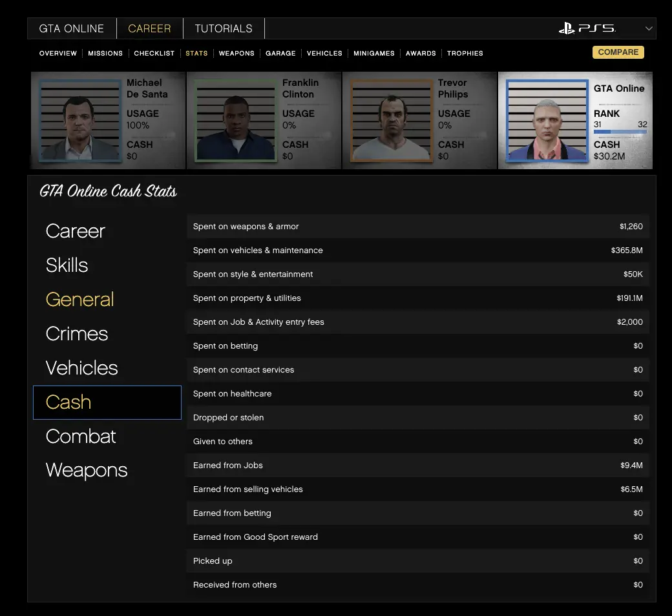Open the GTA Online top tab
Image resolution: width=672 pixels, height=616 pixels.
click(x=71, y=28)
